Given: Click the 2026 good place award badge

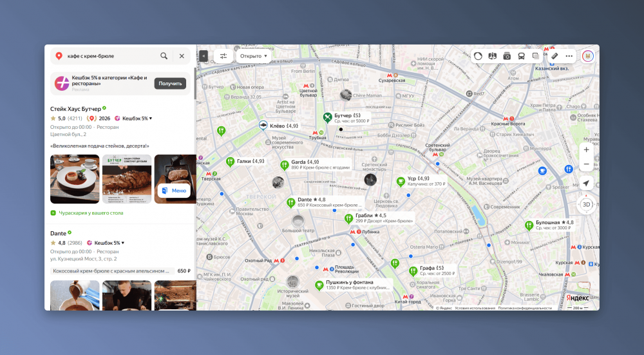Looking at the screenshot, I should [98, 119].
